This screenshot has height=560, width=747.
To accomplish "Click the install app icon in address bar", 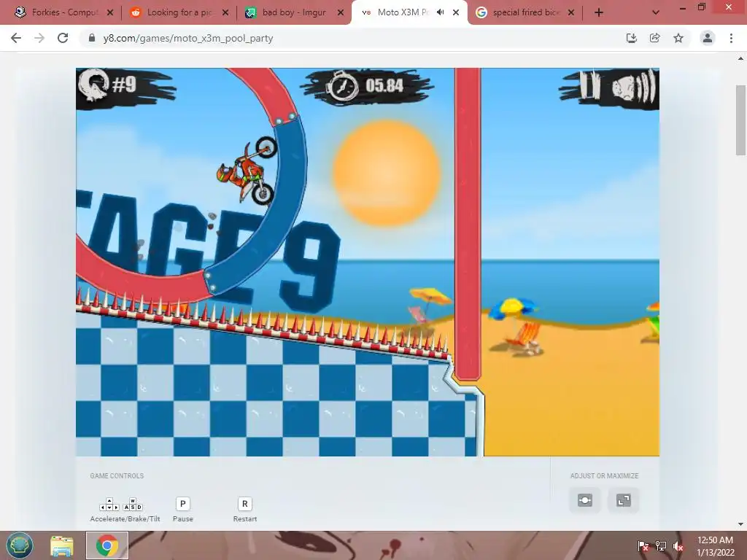I will [632, 38].
